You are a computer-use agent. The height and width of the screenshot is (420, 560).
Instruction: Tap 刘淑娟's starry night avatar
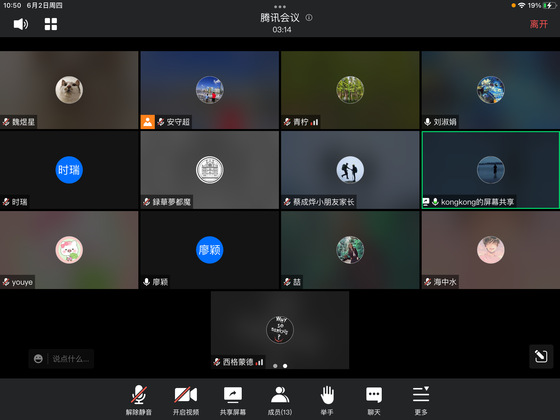click(x=491, y=90)
